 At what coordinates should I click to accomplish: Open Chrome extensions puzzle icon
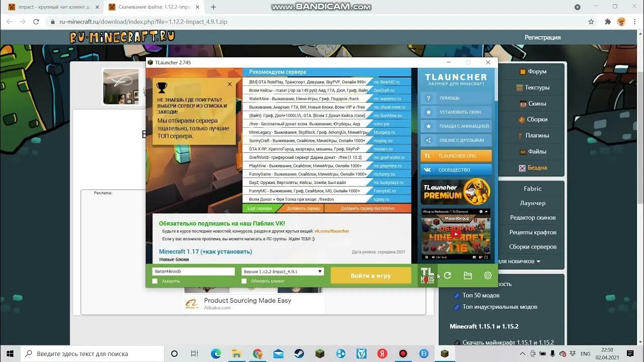click(608, 22)
